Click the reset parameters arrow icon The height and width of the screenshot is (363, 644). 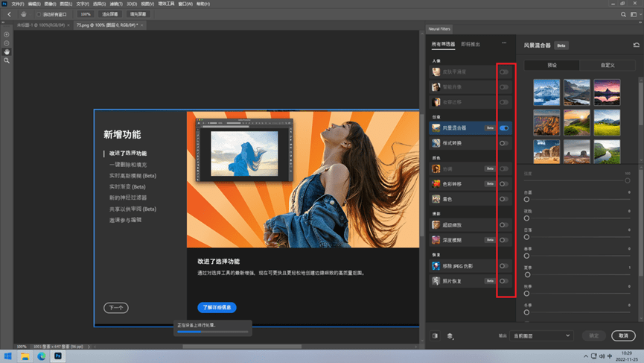(x=637, y=45)
